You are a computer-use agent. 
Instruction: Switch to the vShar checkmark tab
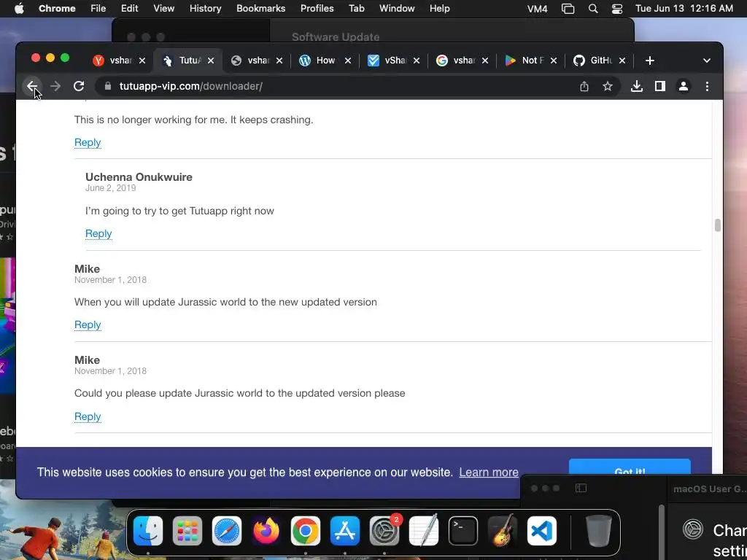point(387,61)
